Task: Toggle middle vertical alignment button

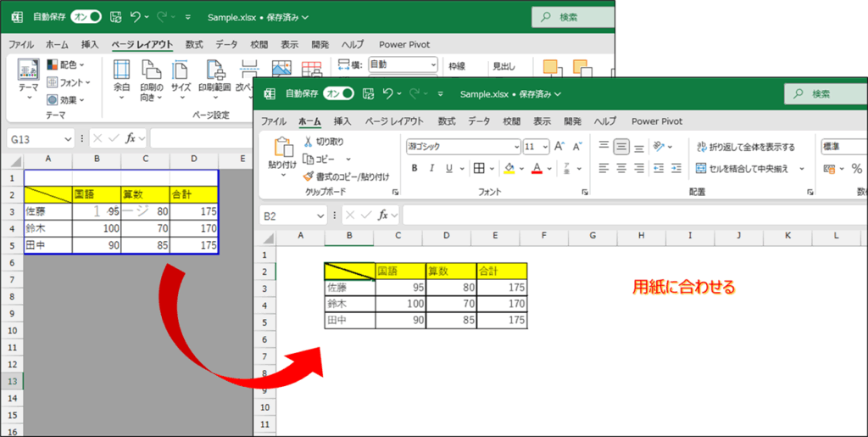Action: pos(621,146)
